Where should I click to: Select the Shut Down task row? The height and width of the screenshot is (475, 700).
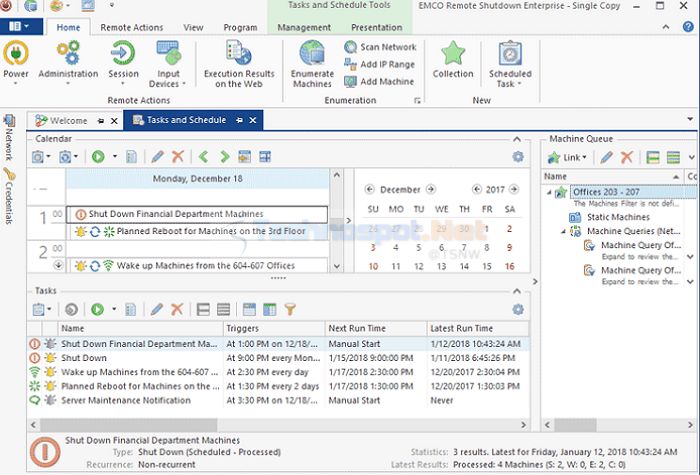point(278,358)
